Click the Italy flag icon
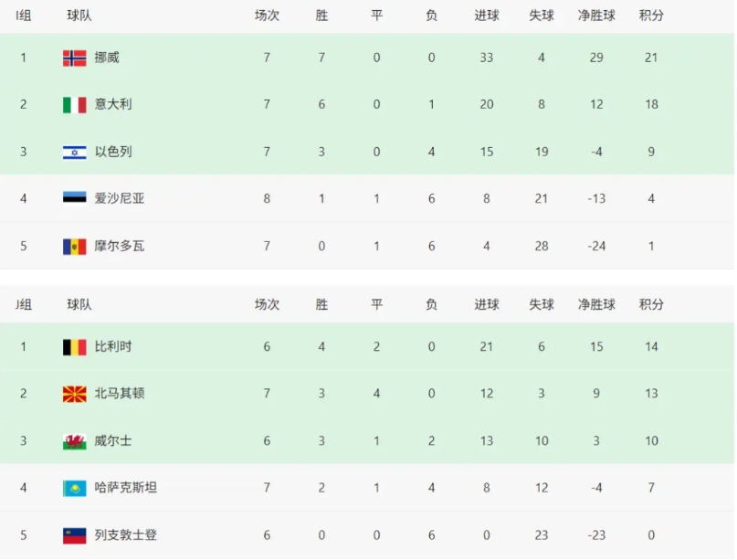The width and height of the screenshot is (737, 560). 74,104
